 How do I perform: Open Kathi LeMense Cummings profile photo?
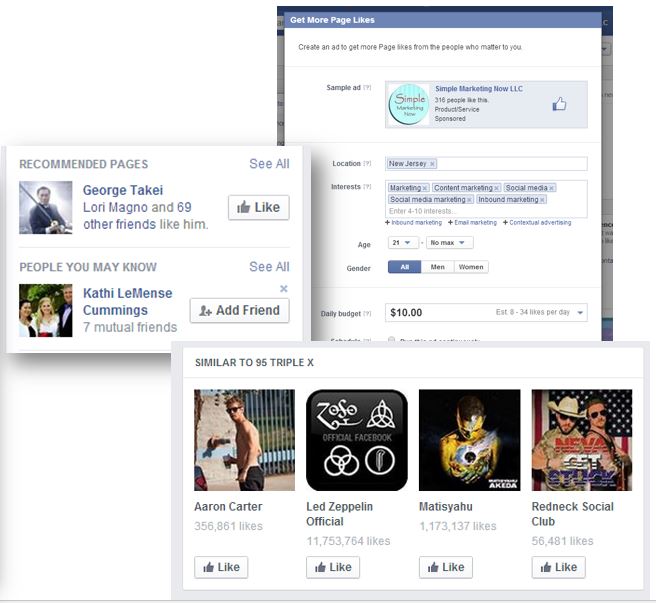point(46,310)
